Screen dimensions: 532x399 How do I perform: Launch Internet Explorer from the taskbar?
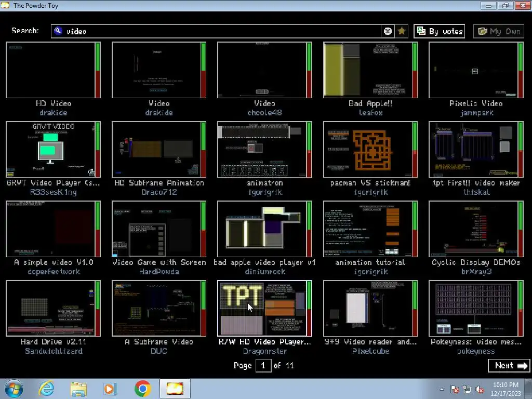coord(46,389)
